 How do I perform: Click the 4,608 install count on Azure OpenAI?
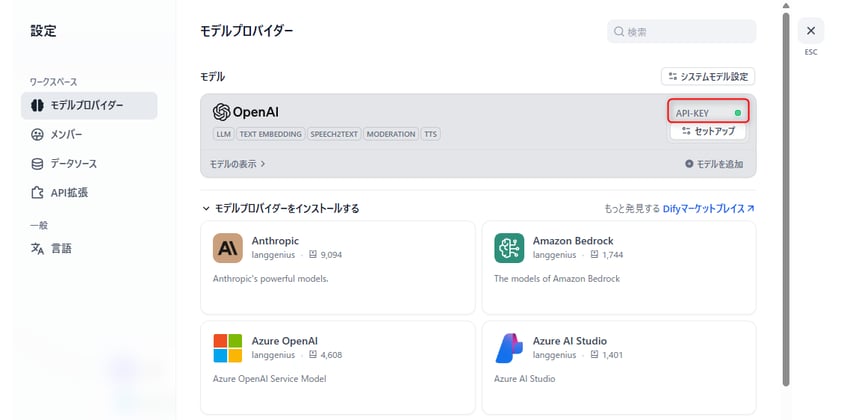click(326, 355)
